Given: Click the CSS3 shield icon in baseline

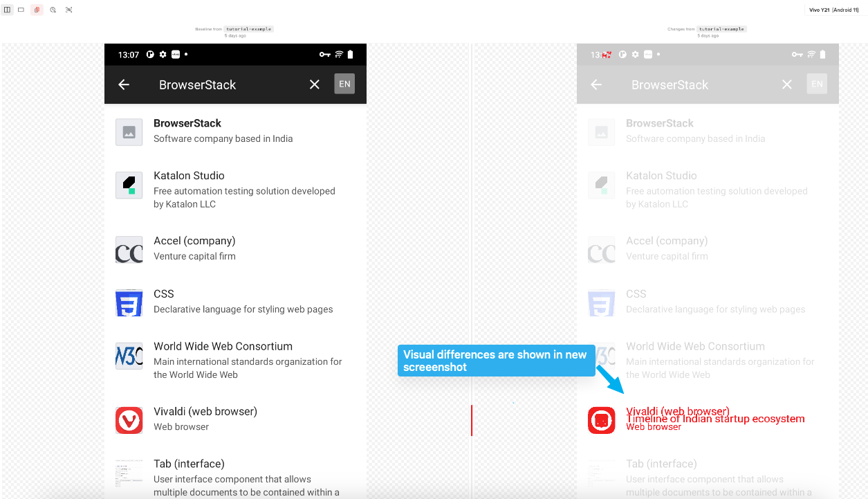Looking at the screenshot, I should click(129, 303).
